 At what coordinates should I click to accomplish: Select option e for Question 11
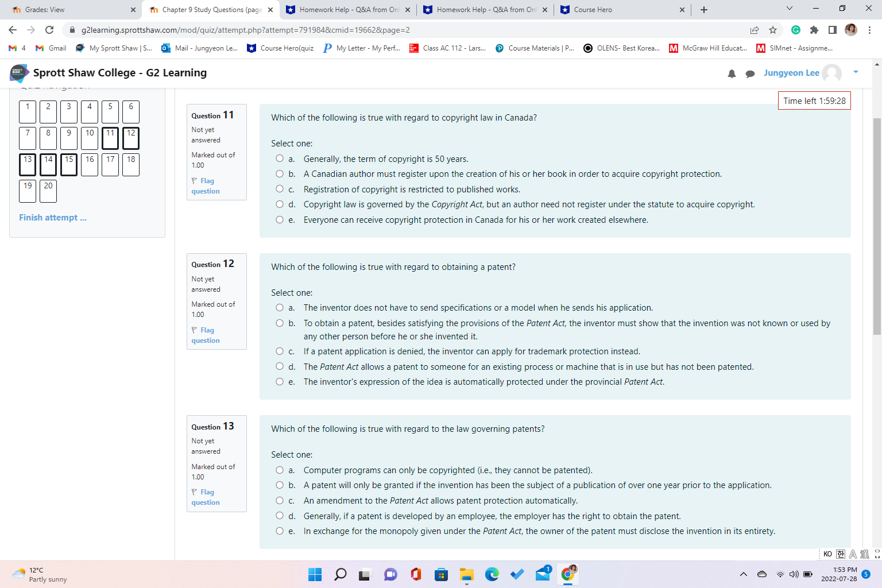pyautogui.click(x=280, y=219)
